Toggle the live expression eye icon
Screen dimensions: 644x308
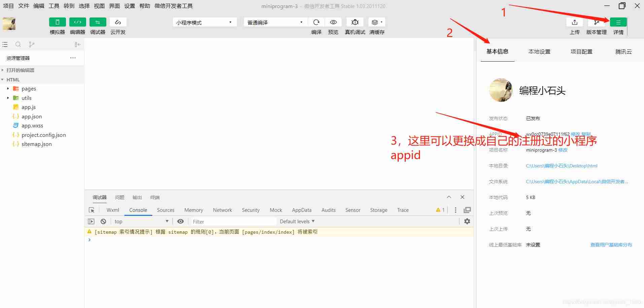(181, 222)
